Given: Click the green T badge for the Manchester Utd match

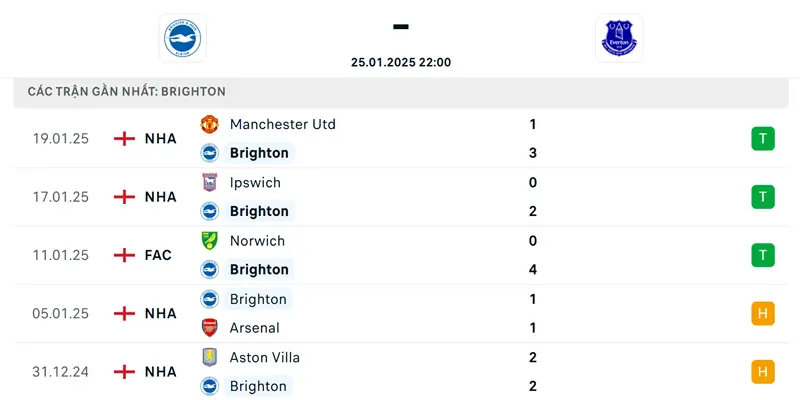Looking at the screenshot, I should (763, 139).
